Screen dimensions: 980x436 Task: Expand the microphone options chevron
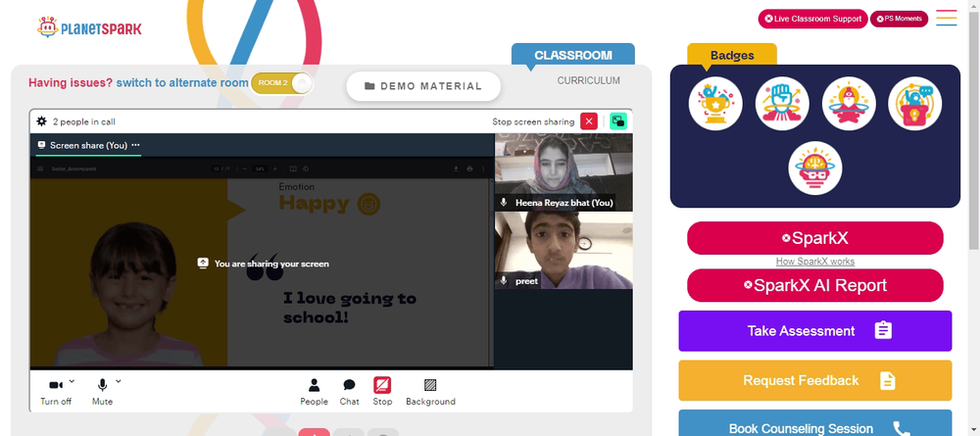tap(119, 381)
